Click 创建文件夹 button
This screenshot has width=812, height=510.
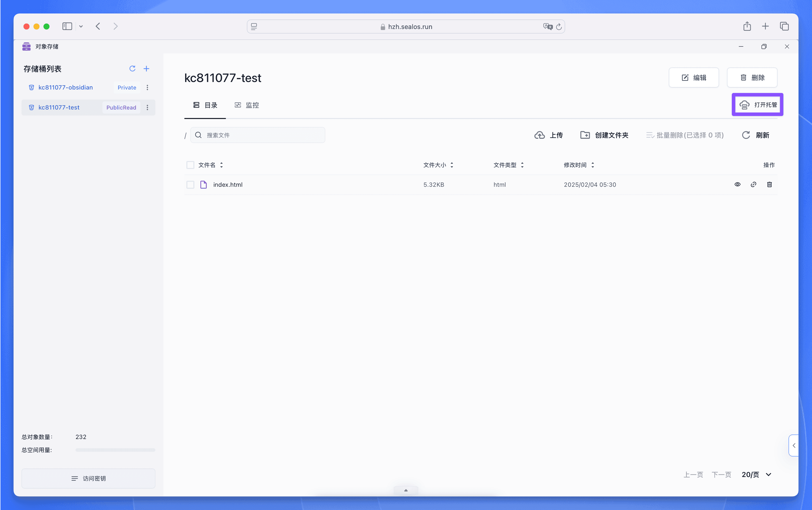point(604,135)
